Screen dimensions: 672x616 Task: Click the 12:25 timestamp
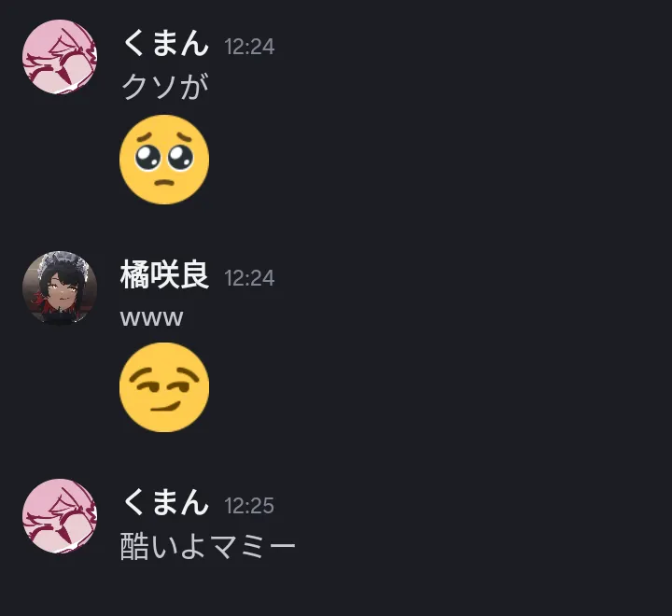point(249,506)
